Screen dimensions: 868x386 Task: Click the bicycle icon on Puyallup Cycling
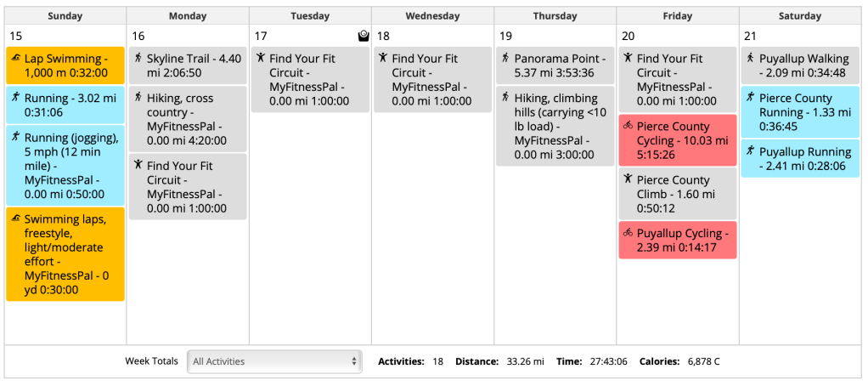628,233
